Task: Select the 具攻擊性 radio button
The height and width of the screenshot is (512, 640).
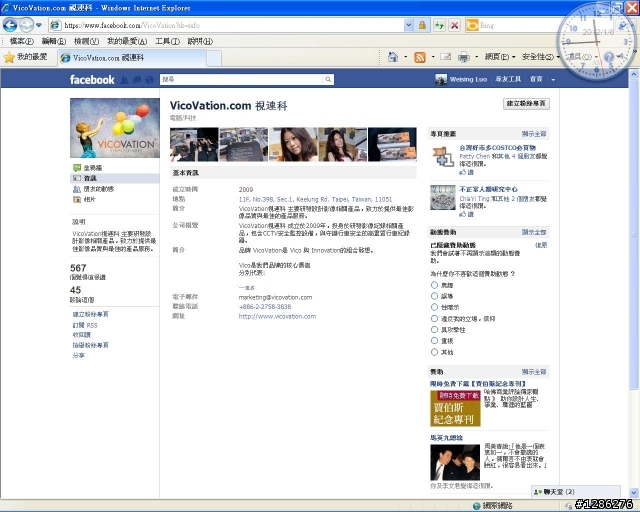Action: click(434, 329)
